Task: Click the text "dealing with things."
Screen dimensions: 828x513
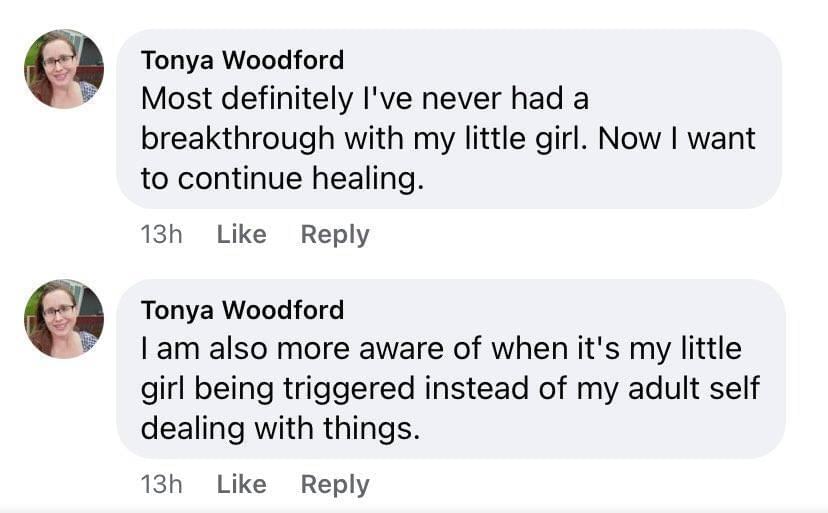Action: coord(280,429)
